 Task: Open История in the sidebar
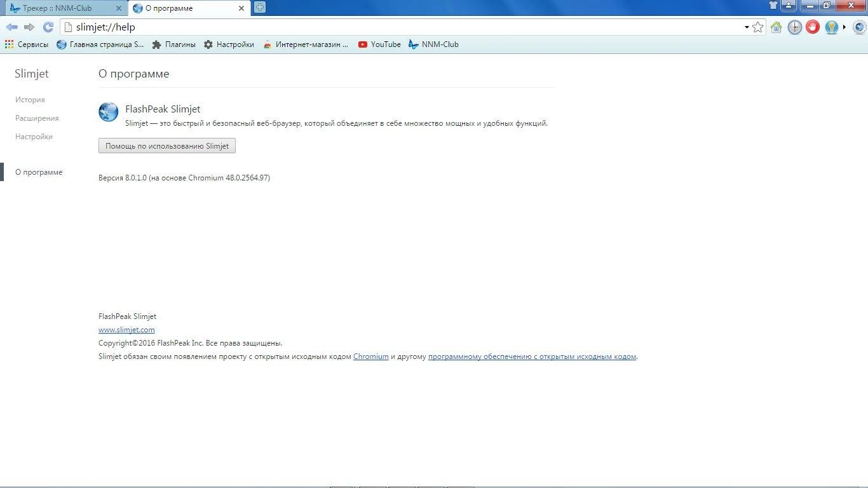30,100
